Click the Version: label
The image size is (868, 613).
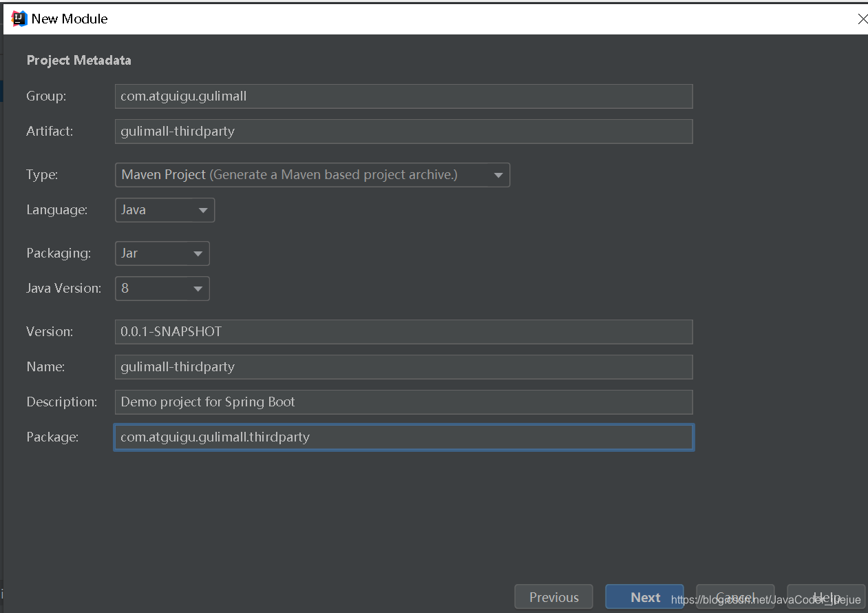(x=50, y=332)
